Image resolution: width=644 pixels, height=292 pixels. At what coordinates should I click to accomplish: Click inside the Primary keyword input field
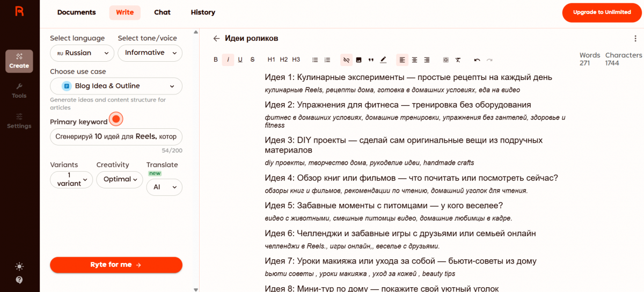coord(116,137)
